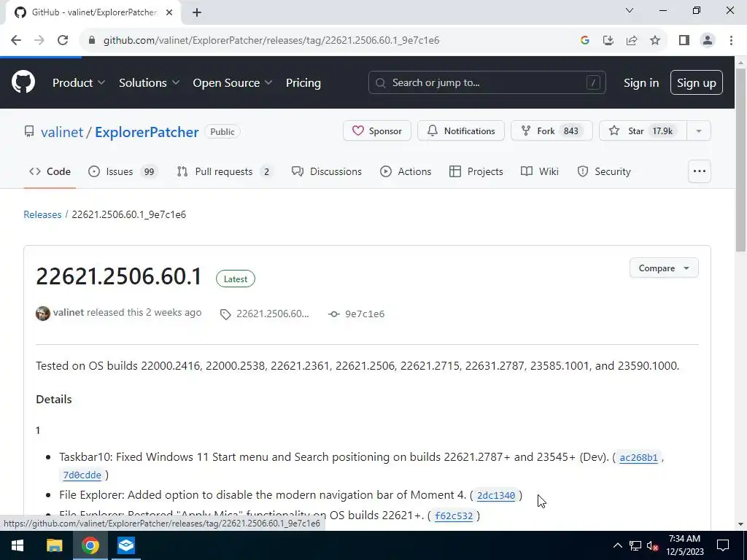The image size is (747, 560).
Task: Click the valinet author name
Action: [x=68, y=312]
